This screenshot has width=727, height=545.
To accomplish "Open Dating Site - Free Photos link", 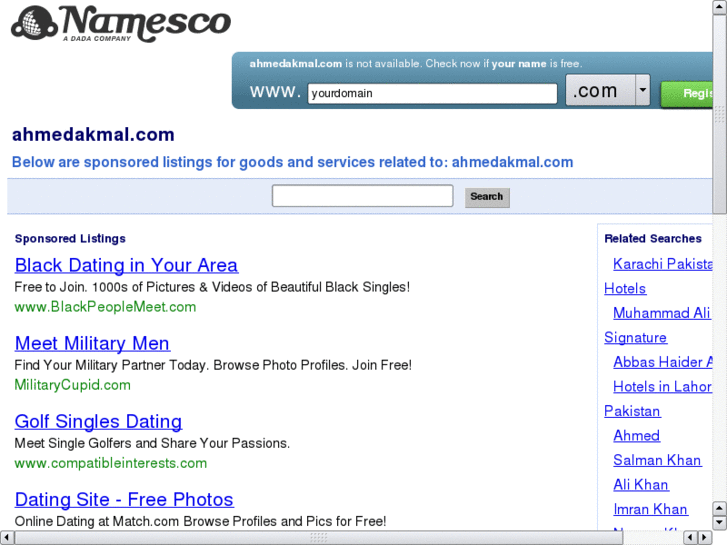I will (124, 500).
